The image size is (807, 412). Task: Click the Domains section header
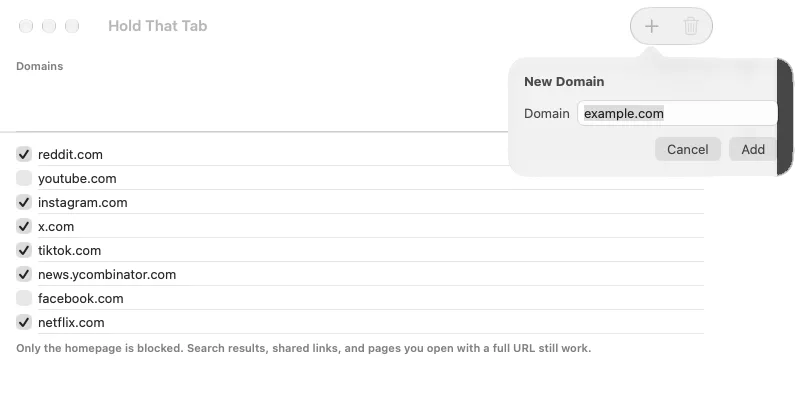pos(40,66)
